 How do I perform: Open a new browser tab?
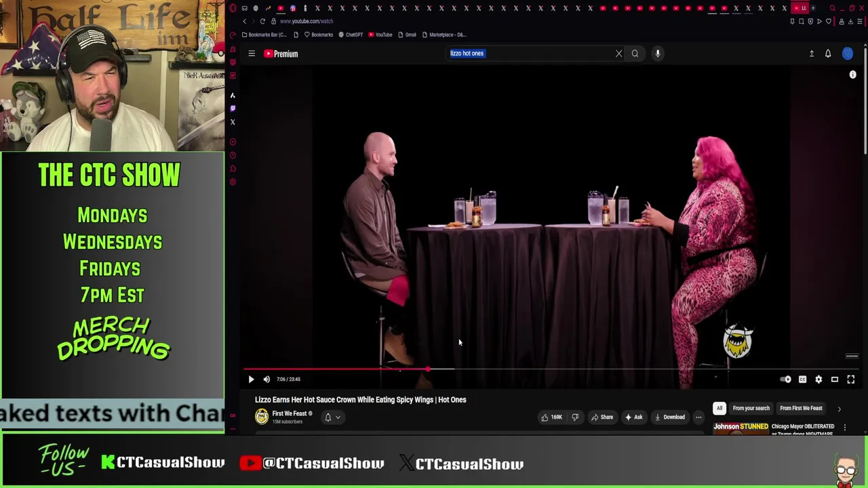point(813,8)
